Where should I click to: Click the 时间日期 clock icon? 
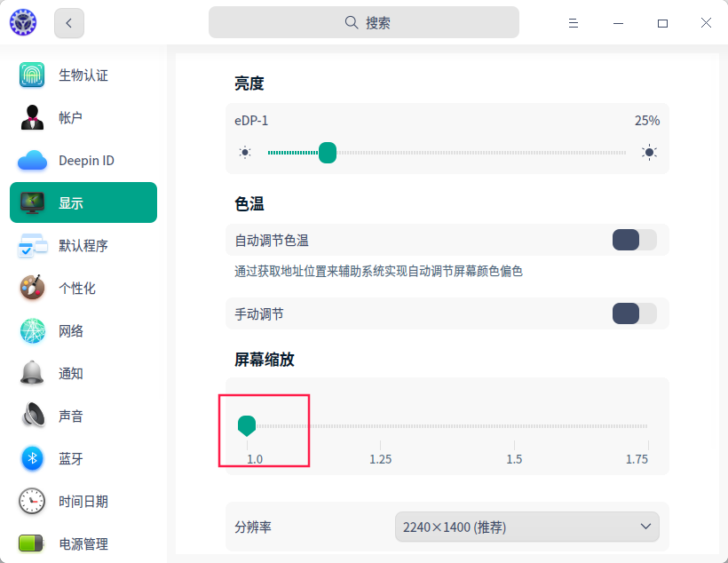pos(32,501)
